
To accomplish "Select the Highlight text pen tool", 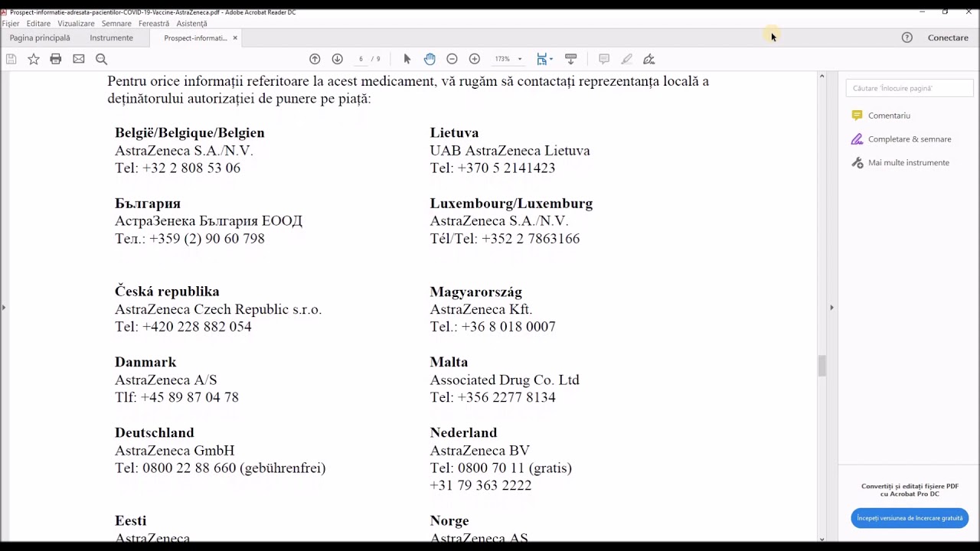I will tap(627, 59).
